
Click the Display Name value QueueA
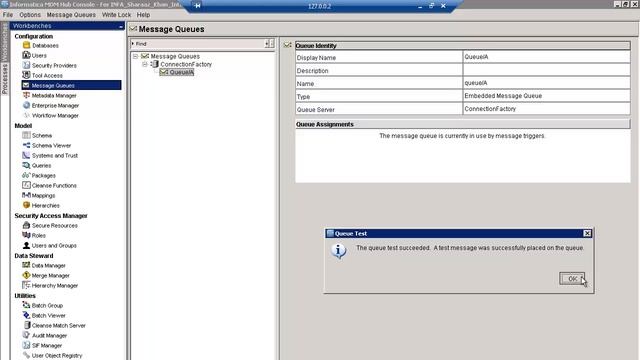476,57
